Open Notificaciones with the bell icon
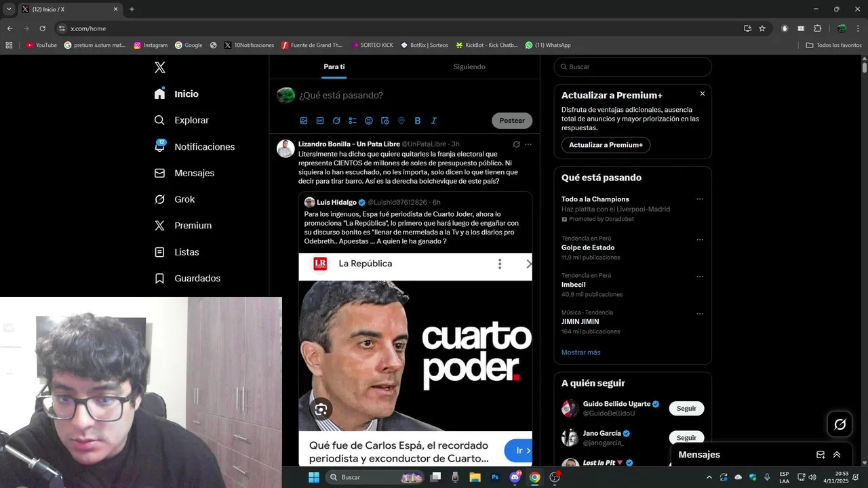Image resolution: width=868 pixels, height=488 pixels. pos(194,146)
